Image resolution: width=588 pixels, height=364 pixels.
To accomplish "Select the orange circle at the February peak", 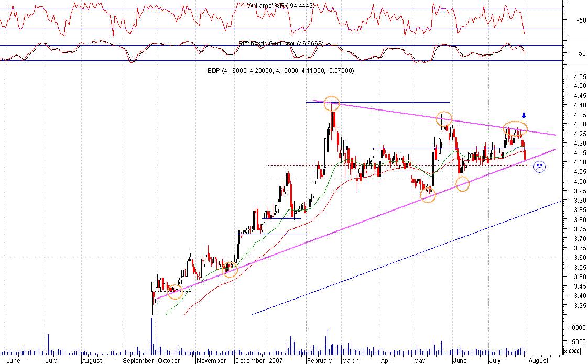I will 332,104.
